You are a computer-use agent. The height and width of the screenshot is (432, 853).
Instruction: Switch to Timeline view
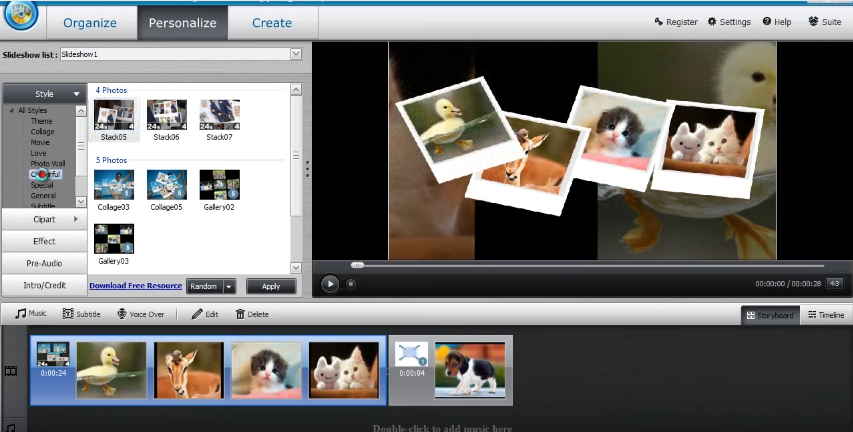point(826,315)
